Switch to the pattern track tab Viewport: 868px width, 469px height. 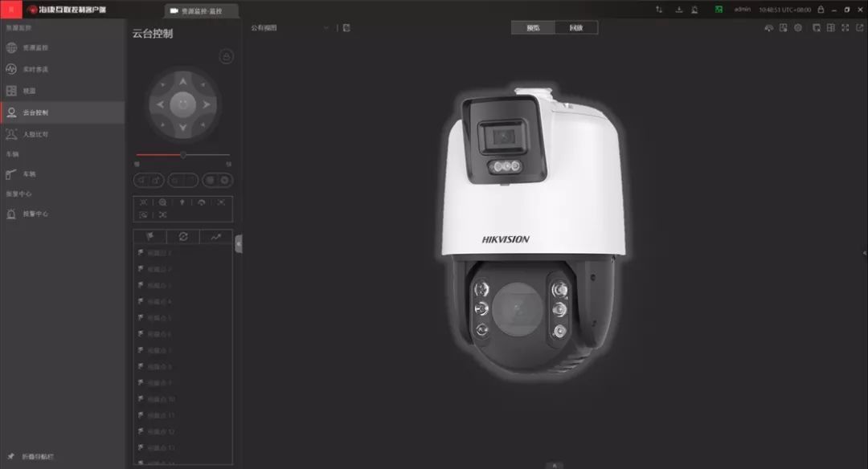coord(215,237)
